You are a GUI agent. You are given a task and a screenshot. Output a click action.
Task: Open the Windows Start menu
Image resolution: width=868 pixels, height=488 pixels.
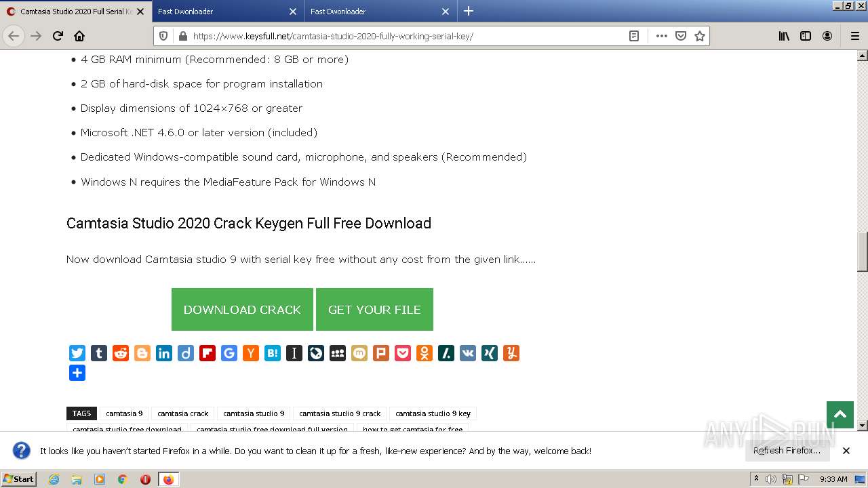(x=19, y=479)
